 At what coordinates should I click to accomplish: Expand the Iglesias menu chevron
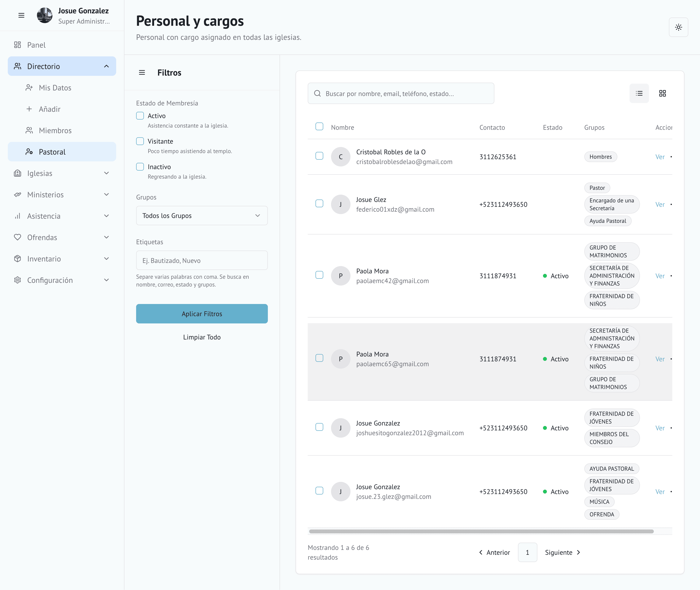coord(106,173)
